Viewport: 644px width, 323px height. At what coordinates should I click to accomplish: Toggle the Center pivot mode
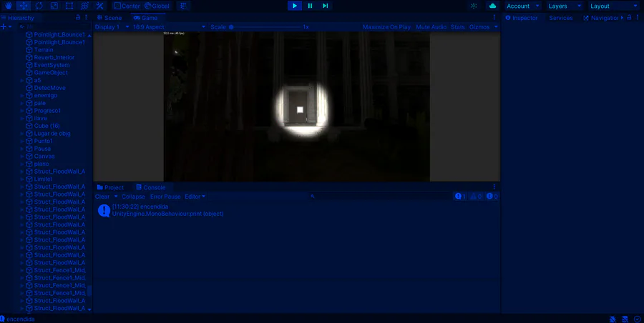127,6
